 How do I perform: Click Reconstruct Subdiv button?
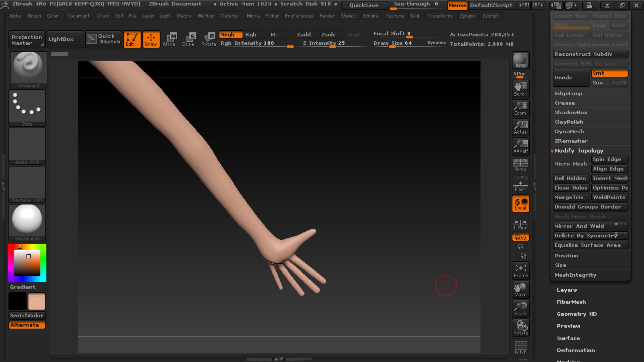[x=590, y=54]
